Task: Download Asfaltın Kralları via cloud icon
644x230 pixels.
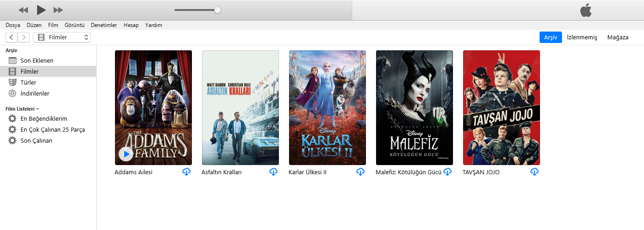Action: click(x=273, y=172)
